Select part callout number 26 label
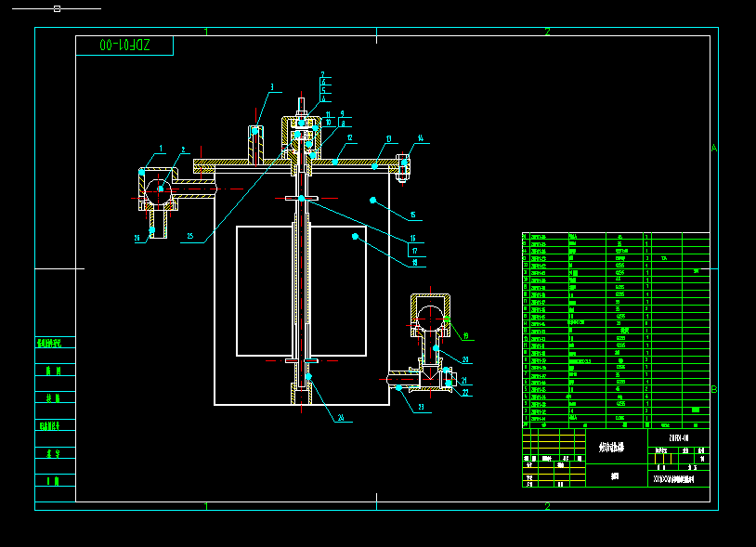The image size is (756, 547). click(x=138, y=238)
